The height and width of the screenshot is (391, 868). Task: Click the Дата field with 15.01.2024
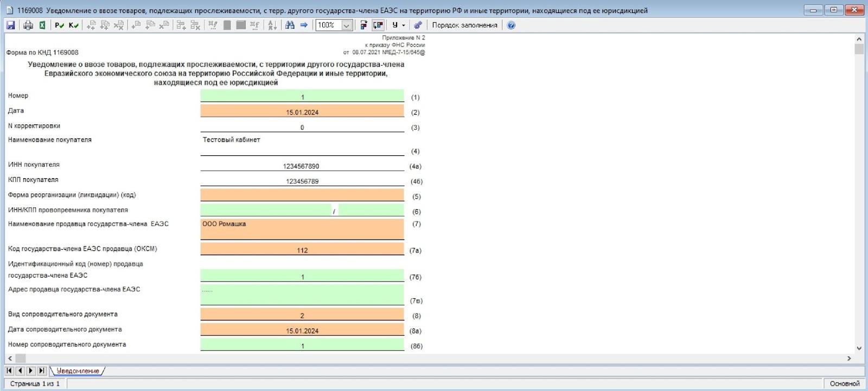coord(302,112)
